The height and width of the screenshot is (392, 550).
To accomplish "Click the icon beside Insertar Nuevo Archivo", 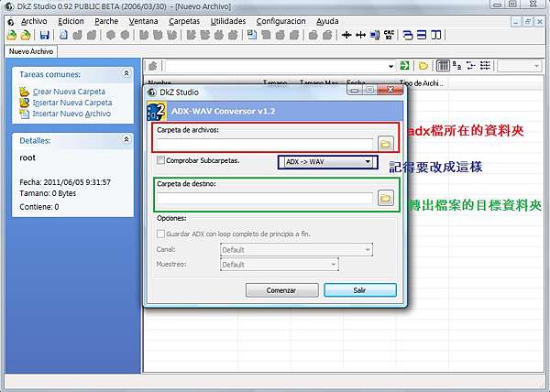I will [24, 114].
